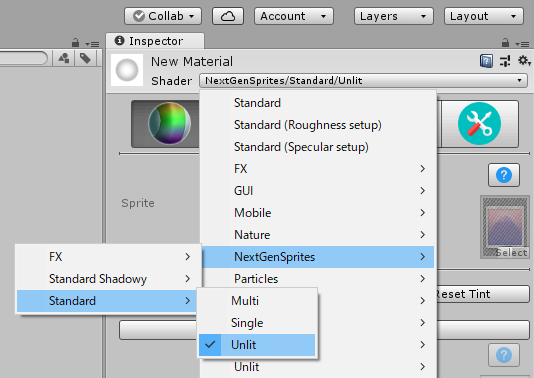Screen dimensions: 534x378
Task: Select the checked Unlit shader variant
Action: point(257,345)
